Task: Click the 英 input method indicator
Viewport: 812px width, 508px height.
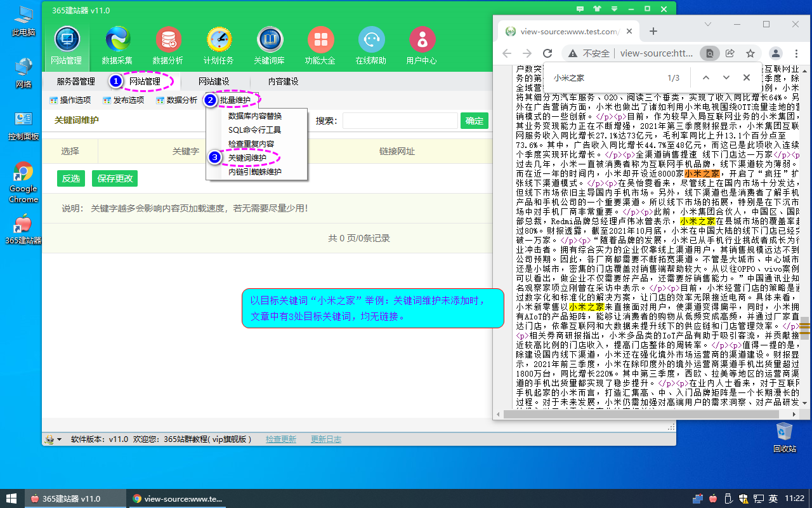Action: point(773,498)
